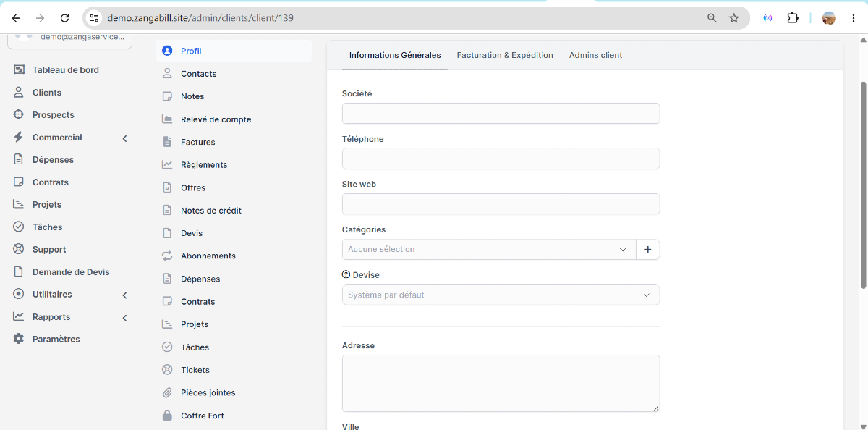This screenshot has height=430, width=868.
Task: Click the demo@zangaservice account box
Action: click(x=69, y=41)
